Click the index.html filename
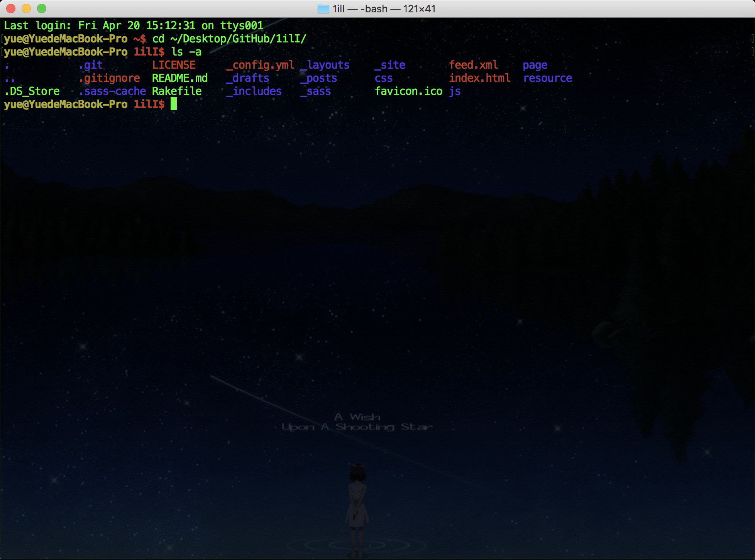The height and width of the screenshot is (560, 755). (x=479, y=78)
